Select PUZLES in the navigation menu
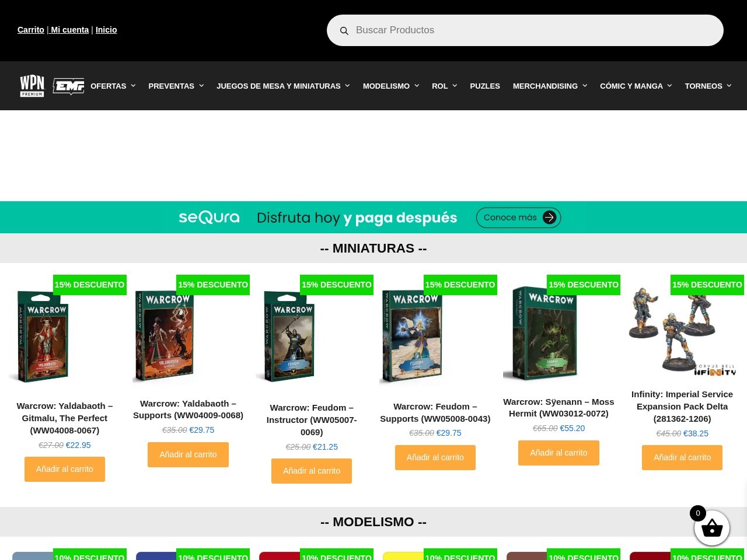The image size is (747, 560). tap(485, 86)
